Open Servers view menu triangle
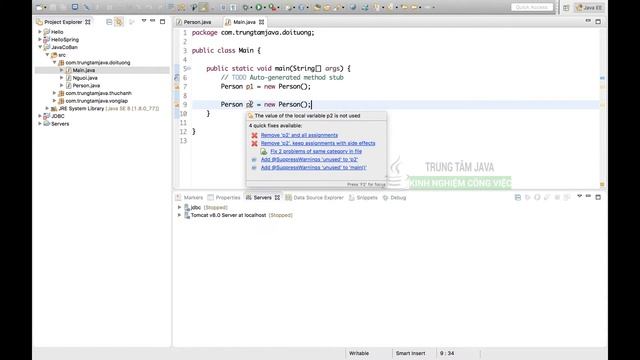The image size is (640, 360). pos(579,196)
